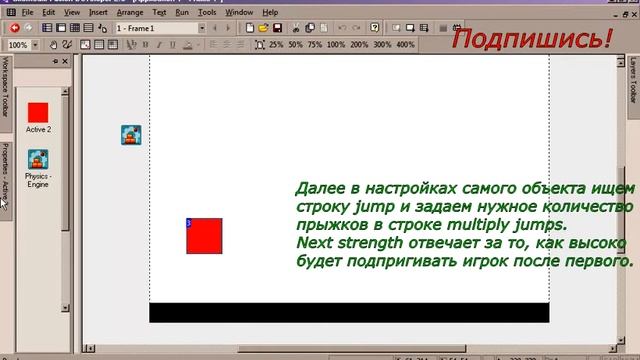Zoom to fit the frame
The height and width of the screenshot is (360, 640).
point(260,44)
